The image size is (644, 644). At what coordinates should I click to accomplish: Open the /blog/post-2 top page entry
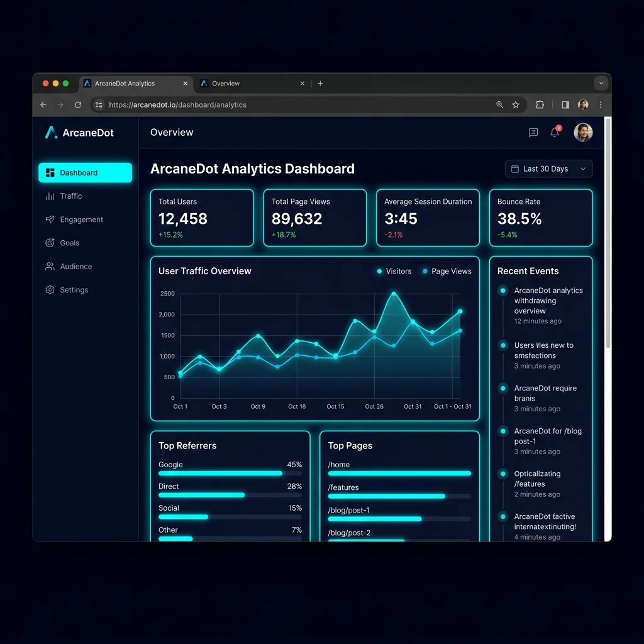coord(399,535)
